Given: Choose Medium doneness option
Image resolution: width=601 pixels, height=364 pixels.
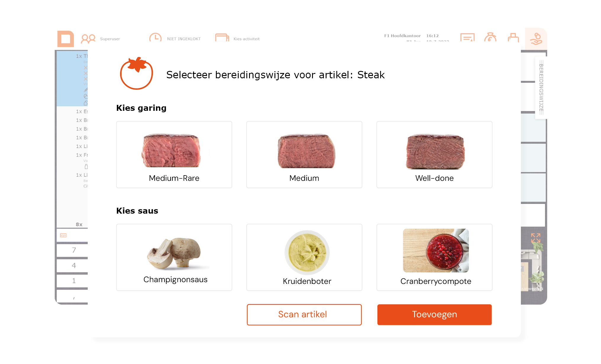Looking at the screenshot, I should tap(304, 155).
